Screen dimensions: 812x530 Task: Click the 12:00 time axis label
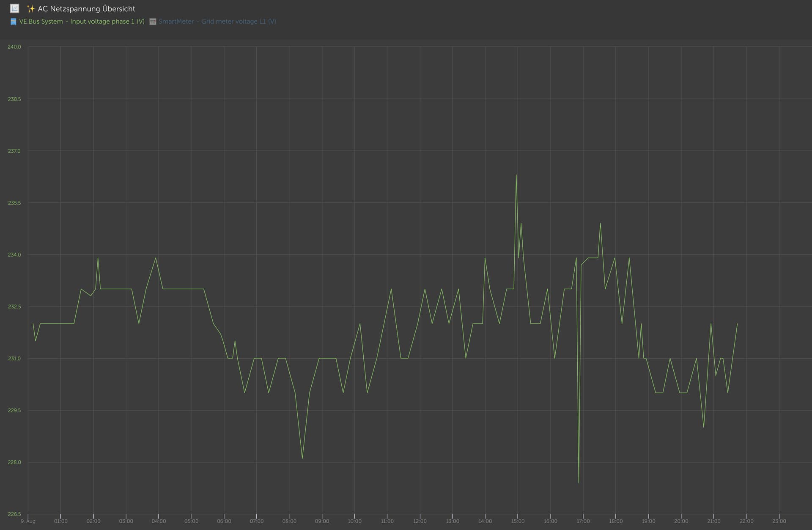(420, 521)
